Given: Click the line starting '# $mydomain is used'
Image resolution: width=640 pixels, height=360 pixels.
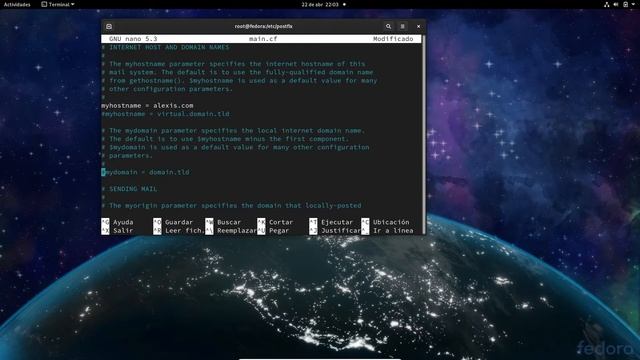Looking at the screenshot, I should point(235,147).
